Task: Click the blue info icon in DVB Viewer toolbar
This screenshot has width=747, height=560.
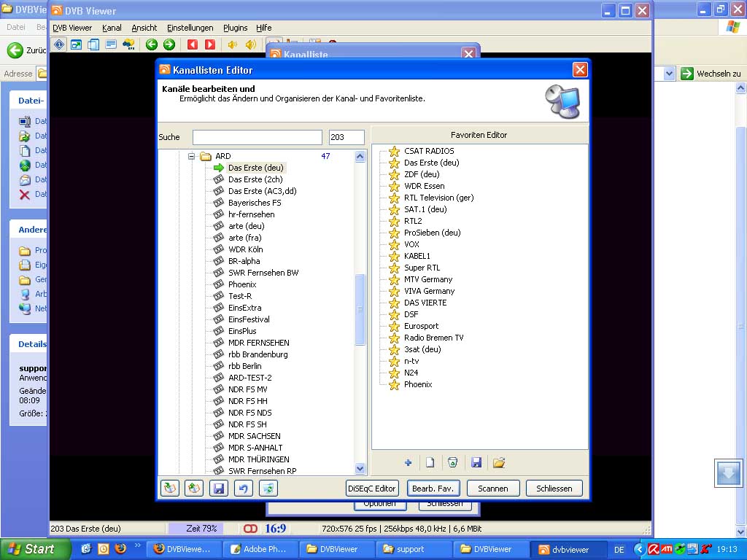Action: coord(59,45)
